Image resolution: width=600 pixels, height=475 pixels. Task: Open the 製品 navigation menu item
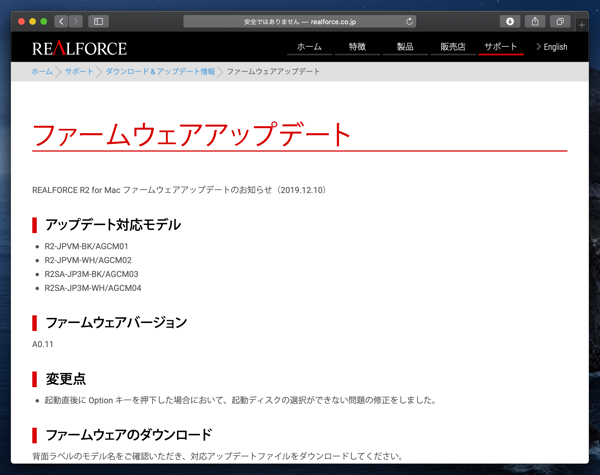point(405,47)
